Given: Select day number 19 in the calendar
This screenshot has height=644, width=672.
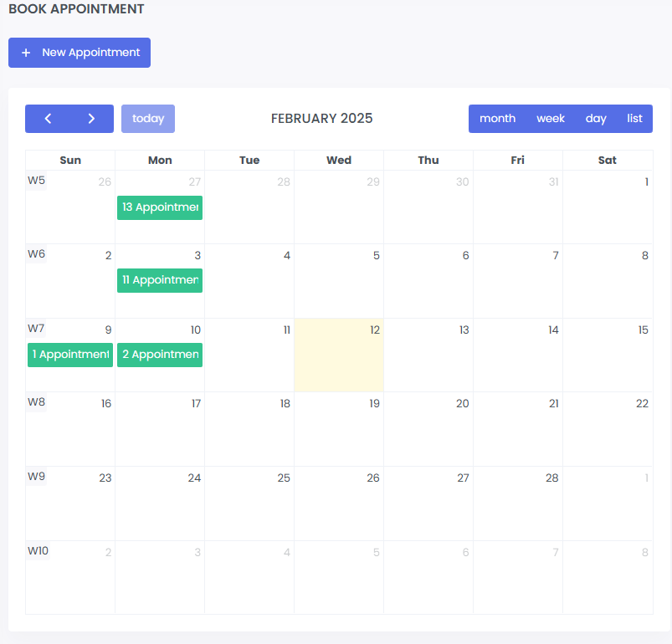Looking at the screenshot, I should pos(374,404).
